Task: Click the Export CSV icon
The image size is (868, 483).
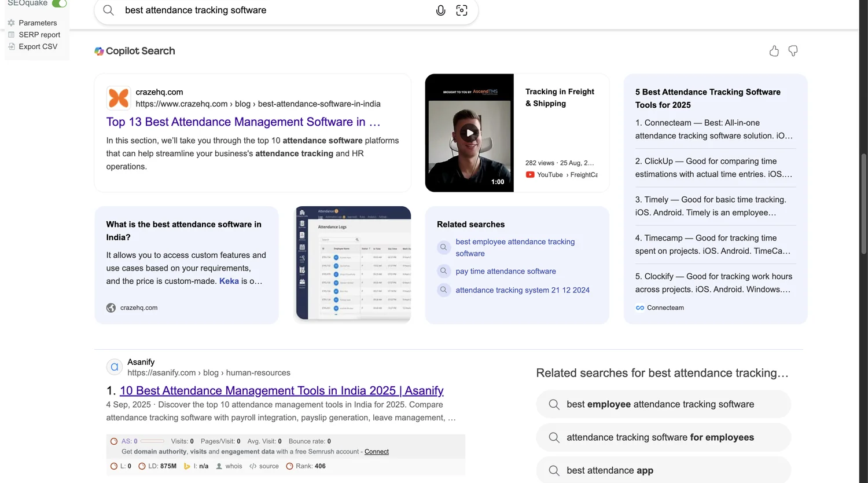Action: (11, 46)
